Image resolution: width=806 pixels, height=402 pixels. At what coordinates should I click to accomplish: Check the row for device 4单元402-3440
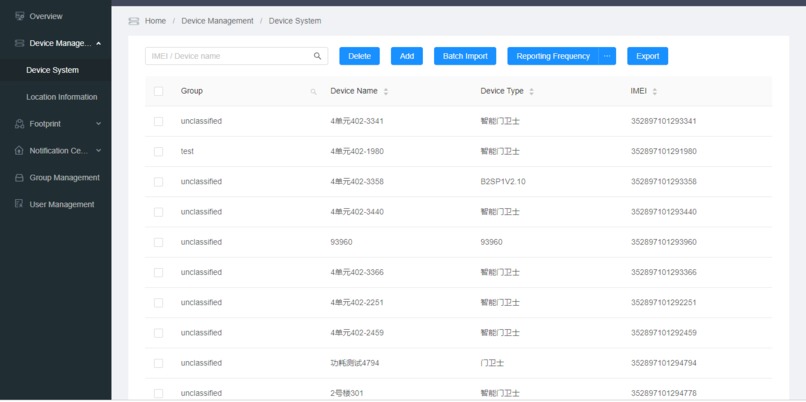click(158, 212)
